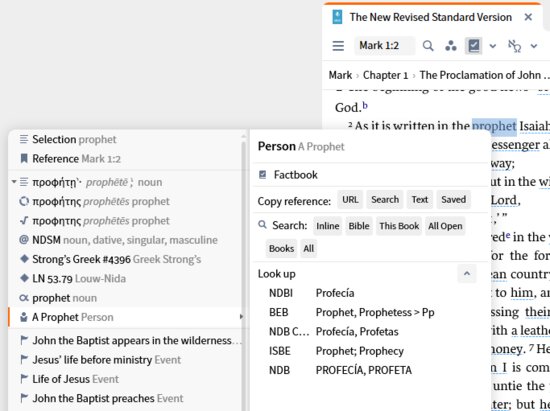Copy reference as Search
This screenshot has height=411, width=550.
pyautogui.click(x=385, y=200)
